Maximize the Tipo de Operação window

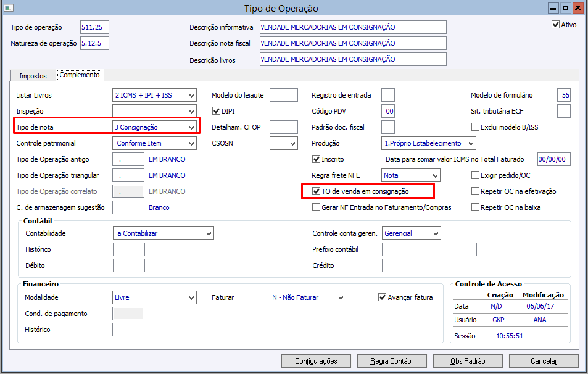565,8
